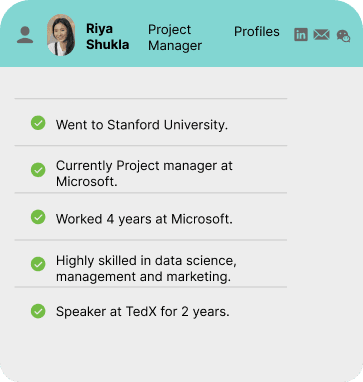This screenshot has height=382, width=363.
Task: Open Riya Shukla's profile photo
Action: pos(61,35)
